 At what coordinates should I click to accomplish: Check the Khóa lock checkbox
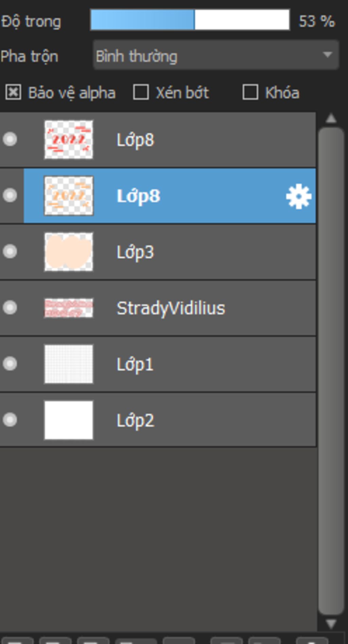pyautogui.click(x=250, y=92)
